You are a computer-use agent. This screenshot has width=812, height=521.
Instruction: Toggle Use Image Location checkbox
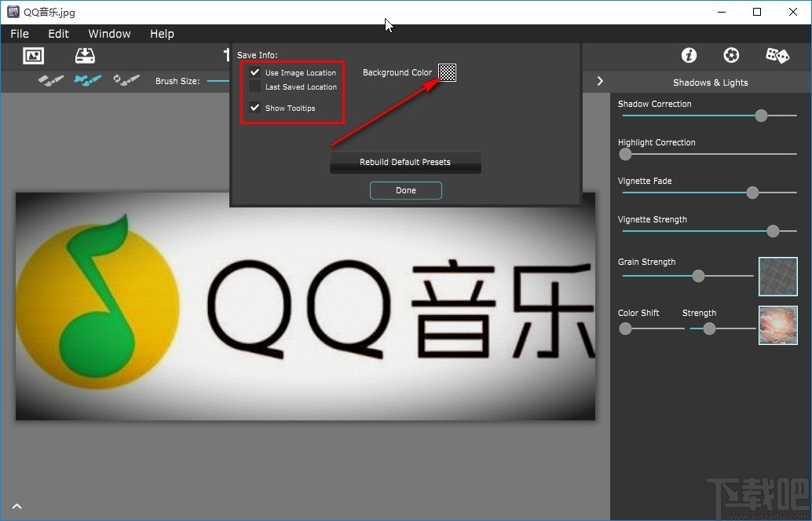point(254,72)
